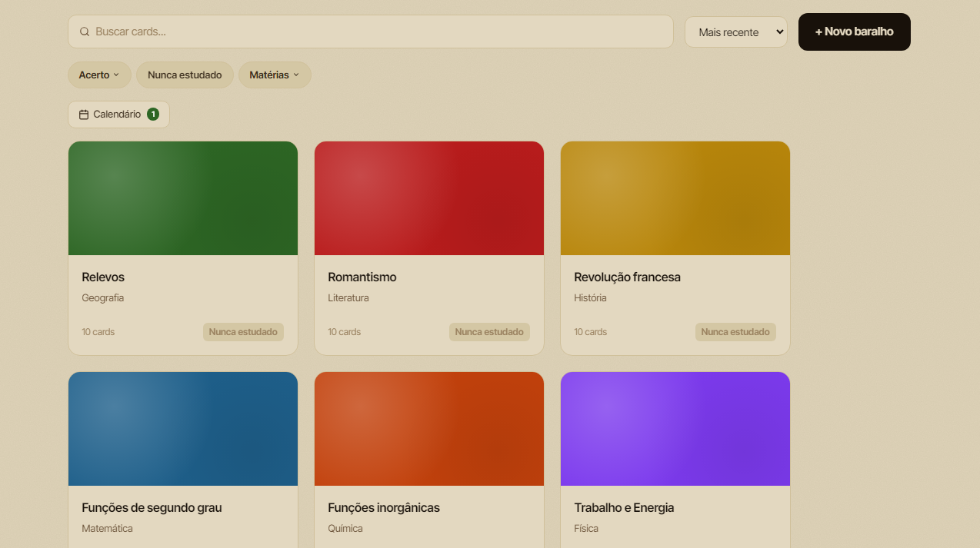
Task: Open the green Relevos deck cover
Action: point(183,198)
